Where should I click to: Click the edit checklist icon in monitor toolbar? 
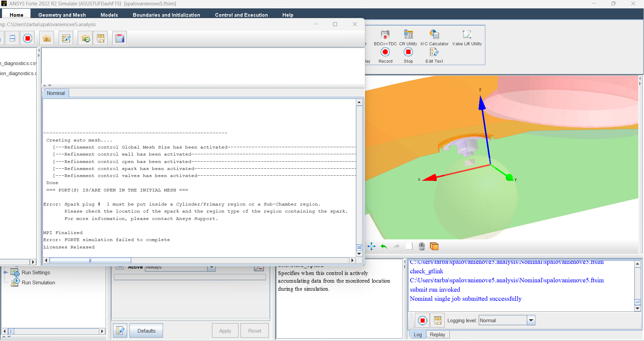pyautogui.click(x=66, y=39)
